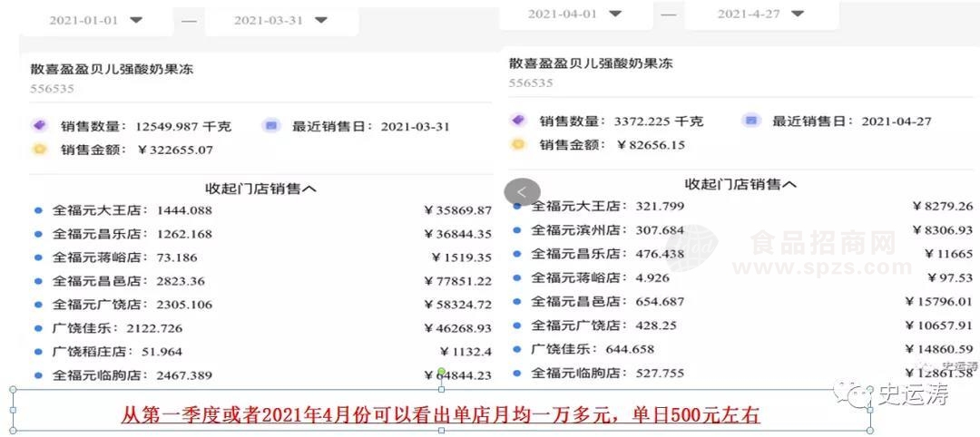Click yellow sales amount icon beside ￥322655.07
This screenshot has width=980, height=437.
(39, 149)
